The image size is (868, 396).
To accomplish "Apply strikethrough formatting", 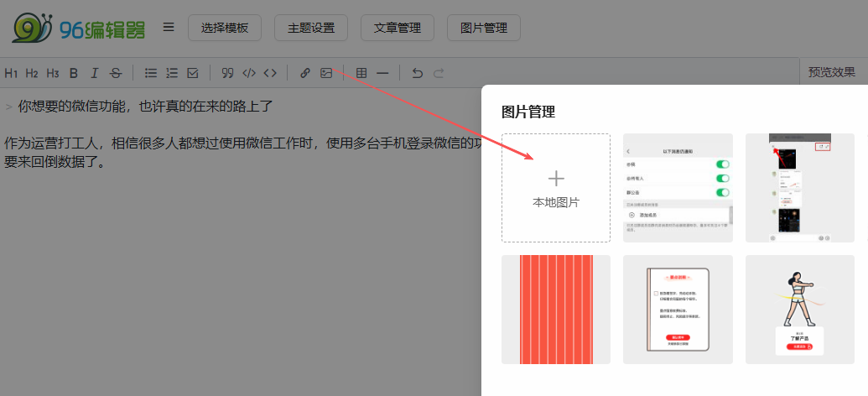I will [116, 73].
